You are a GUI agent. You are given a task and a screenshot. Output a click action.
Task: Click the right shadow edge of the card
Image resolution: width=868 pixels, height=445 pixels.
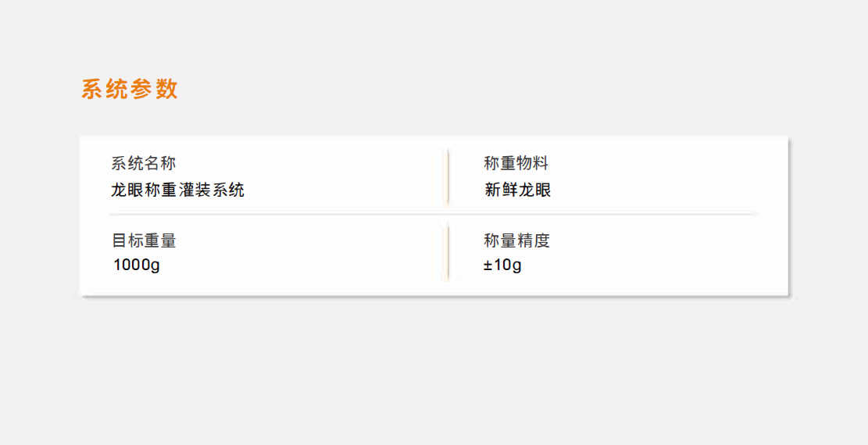coord(789,215)
